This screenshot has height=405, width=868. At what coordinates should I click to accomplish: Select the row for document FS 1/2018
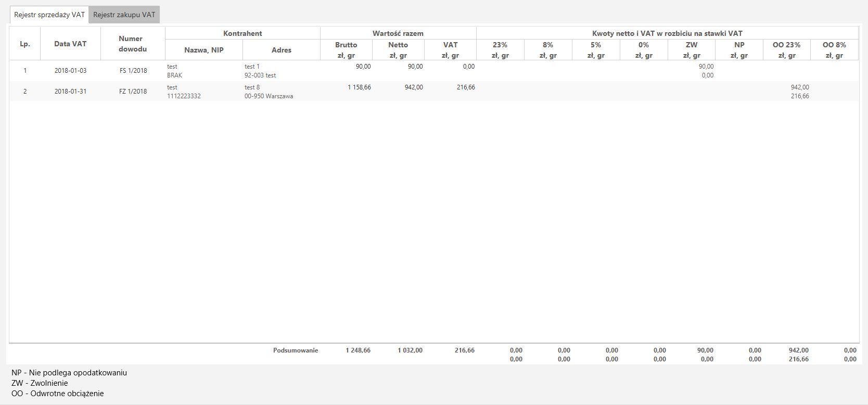tap(133, 71)
